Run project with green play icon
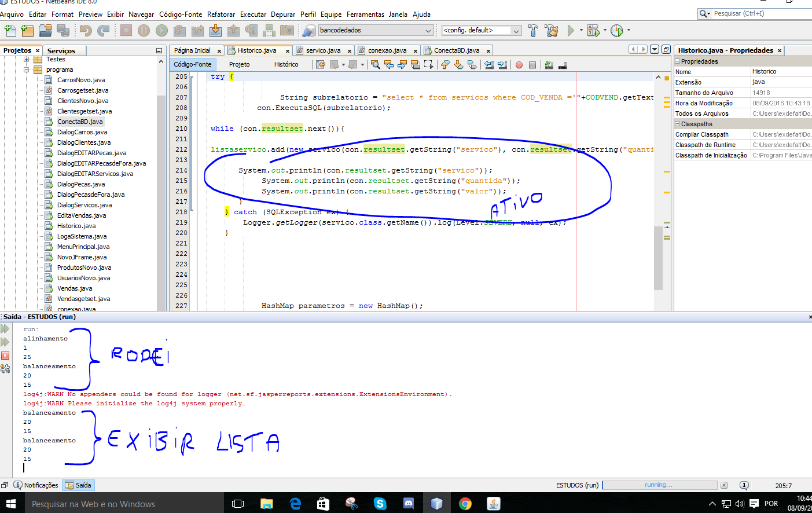This screenshot has width=812, height=513. [571, 30]
